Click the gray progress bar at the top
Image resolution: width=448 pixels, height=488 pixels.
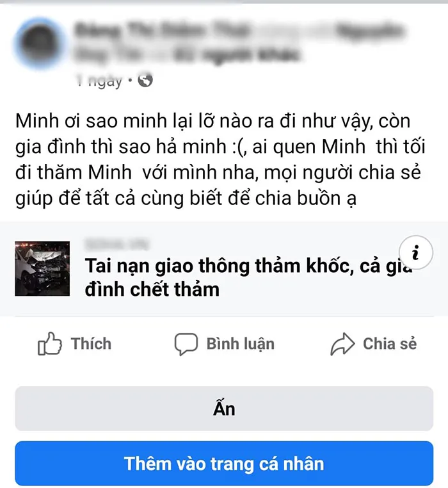pos(224,1)
